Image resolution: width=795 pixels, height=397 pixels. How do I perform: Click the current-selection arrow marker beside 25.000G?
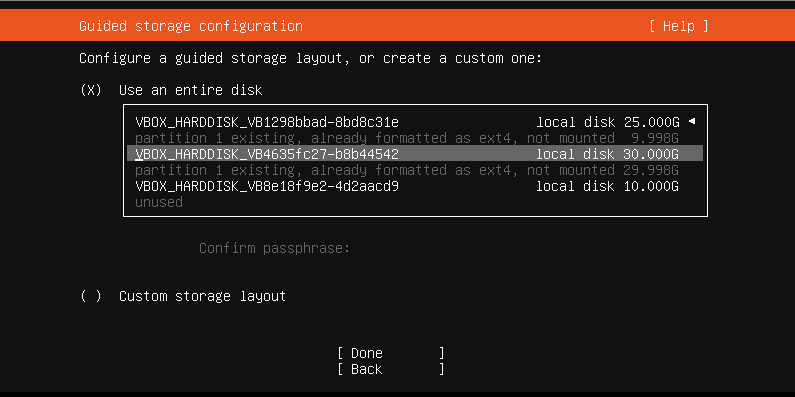coord(692,122)
